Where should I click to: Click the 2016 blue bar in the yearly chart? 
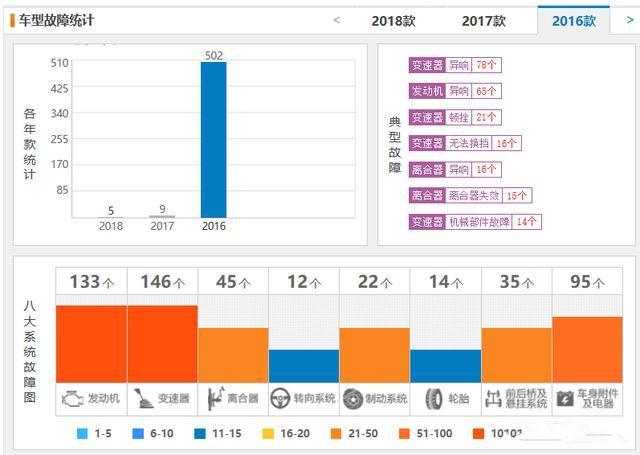pyautogui.click(x=213, y=140)
